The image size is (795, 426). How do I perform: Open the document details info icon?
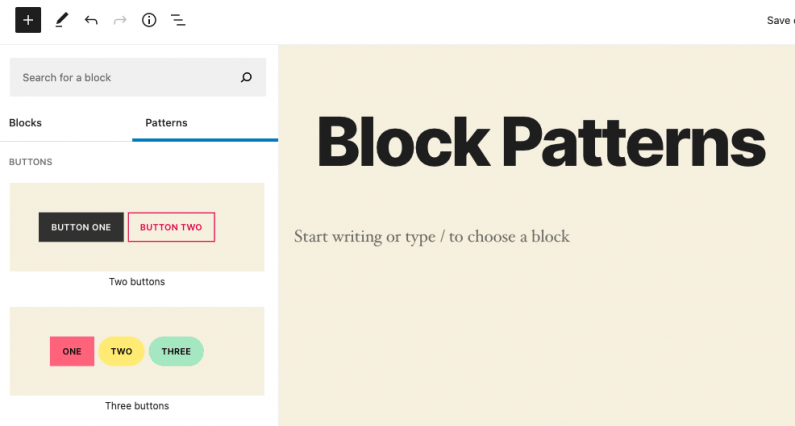[149, 20]
